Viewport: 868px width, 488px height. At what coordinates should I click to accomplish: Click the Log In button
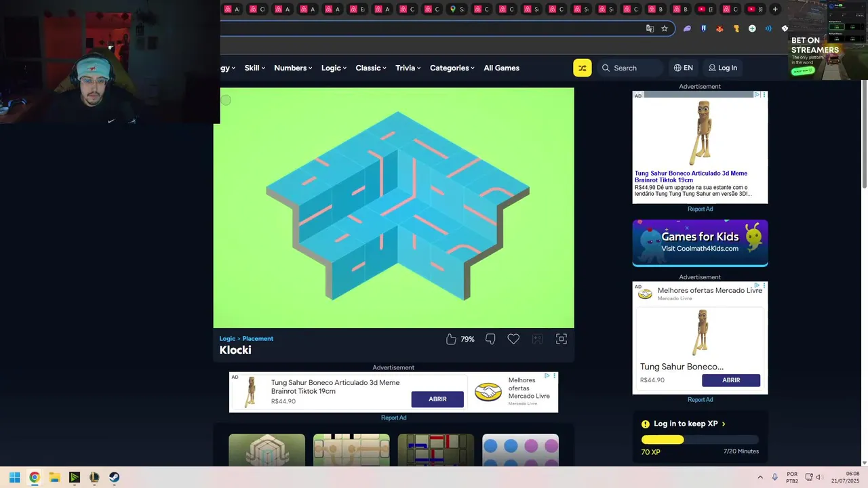[723, 68]
